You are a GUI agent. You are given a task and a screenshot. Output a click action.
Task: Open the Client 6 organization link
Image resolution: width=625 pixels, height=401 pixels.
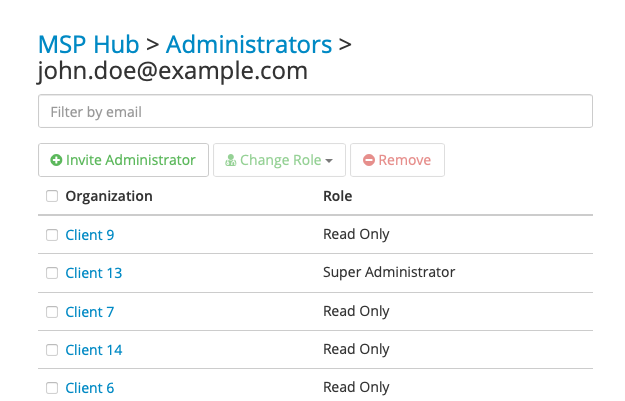[90, 388]
